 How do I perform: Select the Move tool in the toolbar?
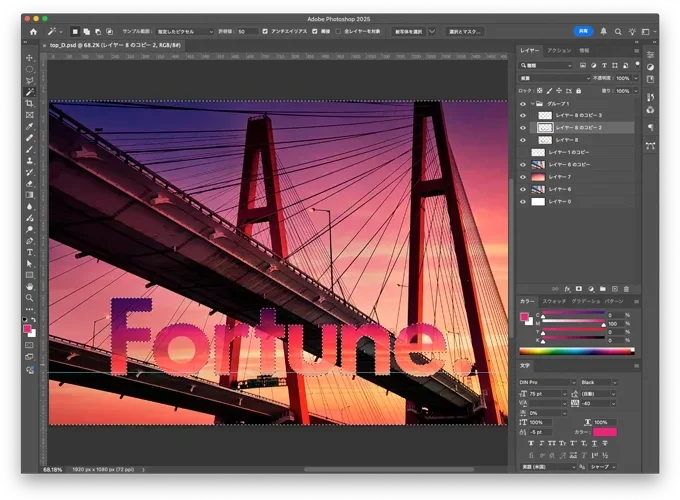point(30,57)
